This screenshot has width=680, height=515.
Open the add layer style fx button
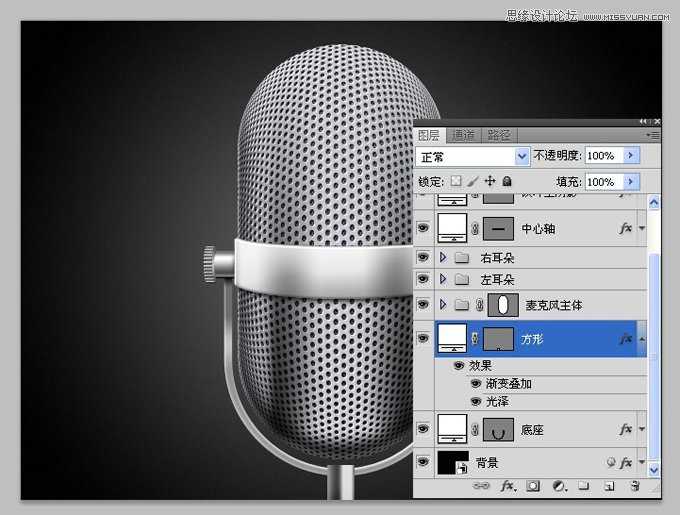point(508,486)
